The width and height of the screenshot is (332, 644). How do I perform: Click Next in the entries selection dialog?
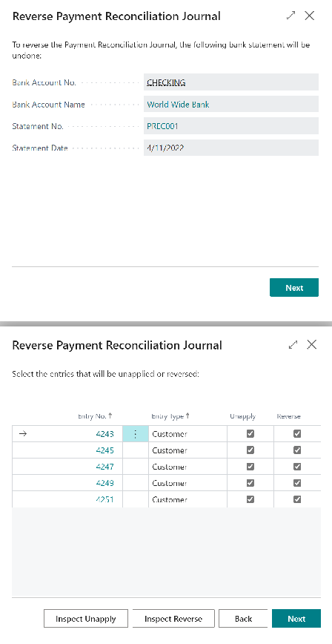point(296,619)
